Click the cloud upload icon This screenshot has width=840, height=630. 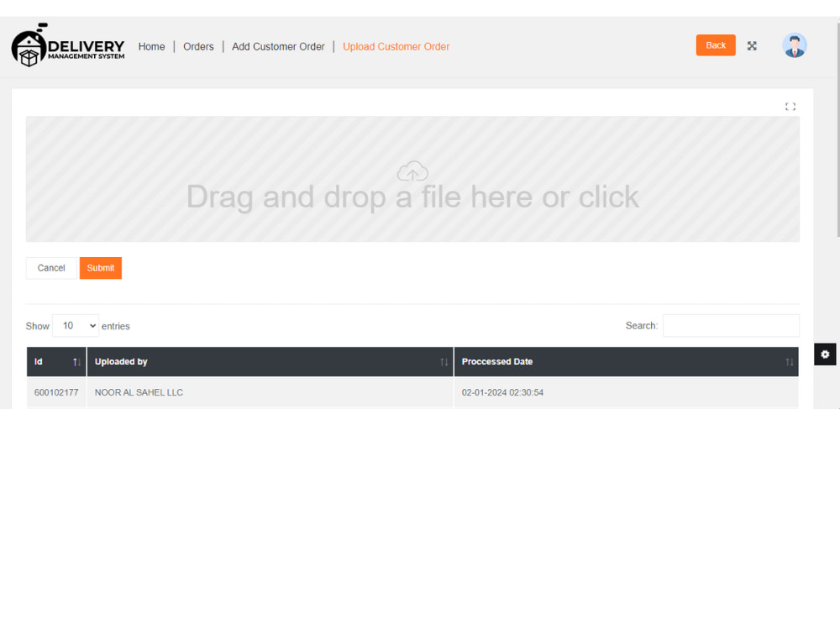tap(412, 171)
